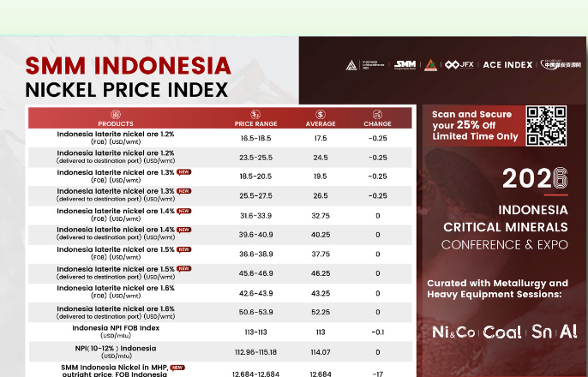Click 'NPI(10-12%) Indonesia' row label
Viewport: 588px width, 377px height.
point(116,352)
